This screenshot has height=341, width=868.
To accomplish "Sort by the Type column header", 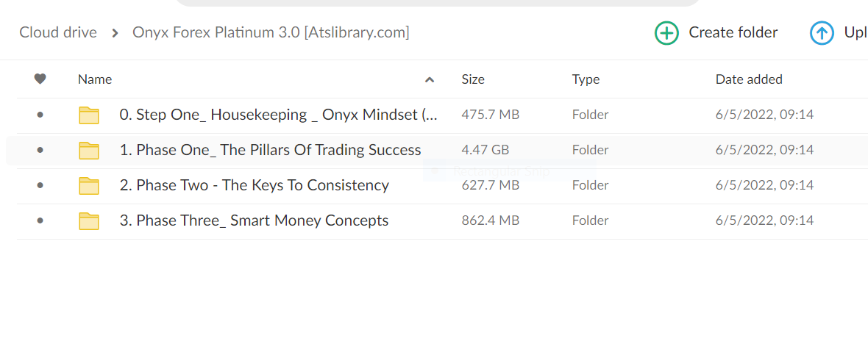I will point(586,79).
